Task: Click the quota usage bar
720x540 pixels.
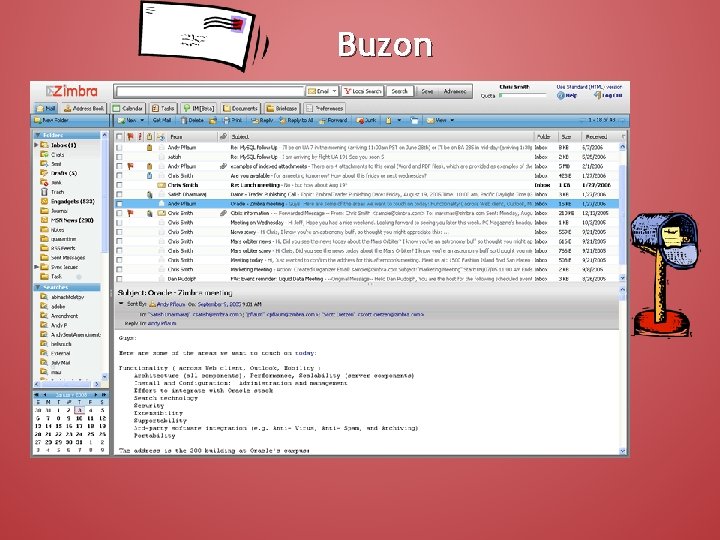Action: point(523,96)
